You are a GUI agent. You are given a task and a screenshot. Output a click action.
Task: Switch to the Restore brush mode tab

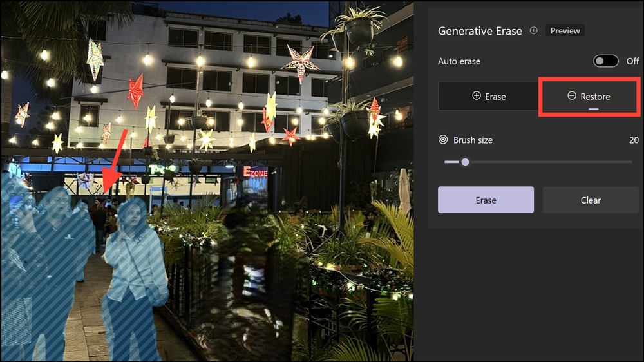[x=589, y=96]
